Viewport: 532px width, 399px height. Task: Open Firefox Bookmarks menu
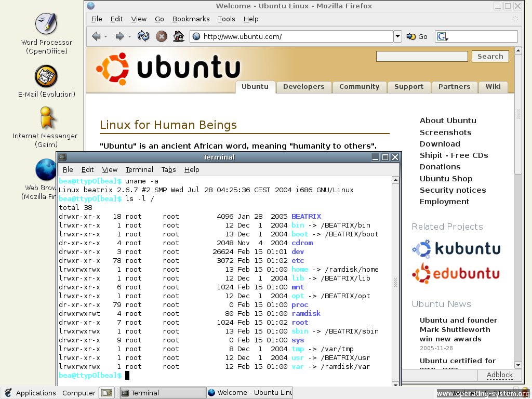point(191,19)
